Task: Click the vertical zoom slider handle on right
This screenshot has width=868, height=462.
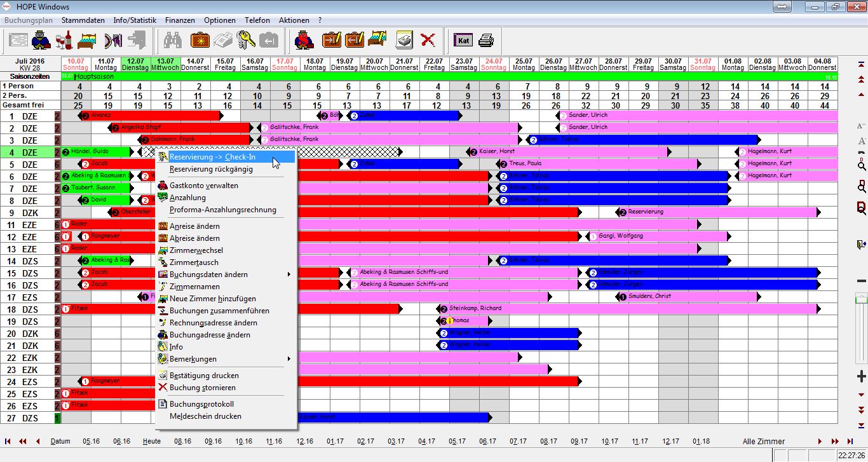Action: click(x=862, y=299)
